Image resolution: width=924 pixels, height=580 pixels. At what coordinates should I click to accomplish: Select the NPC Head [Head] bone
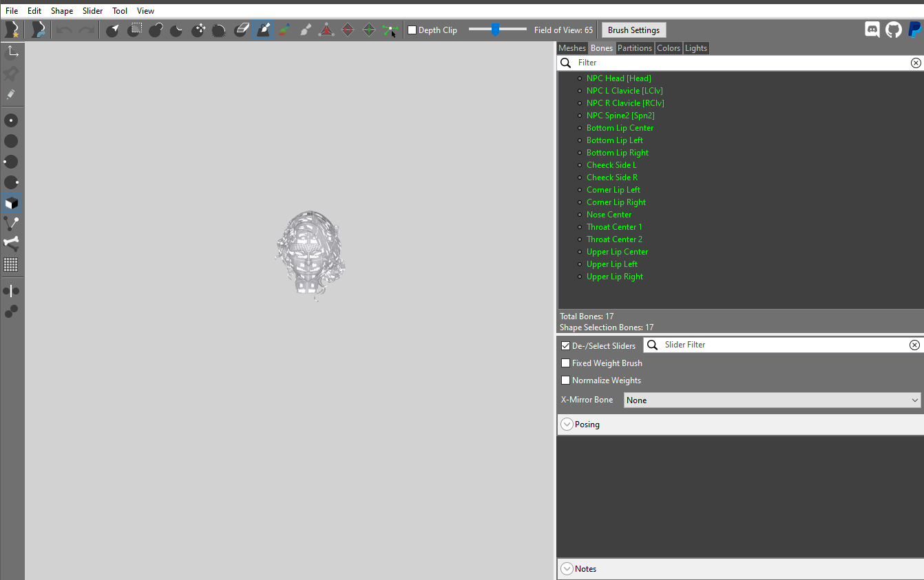(x=618, y=78)
